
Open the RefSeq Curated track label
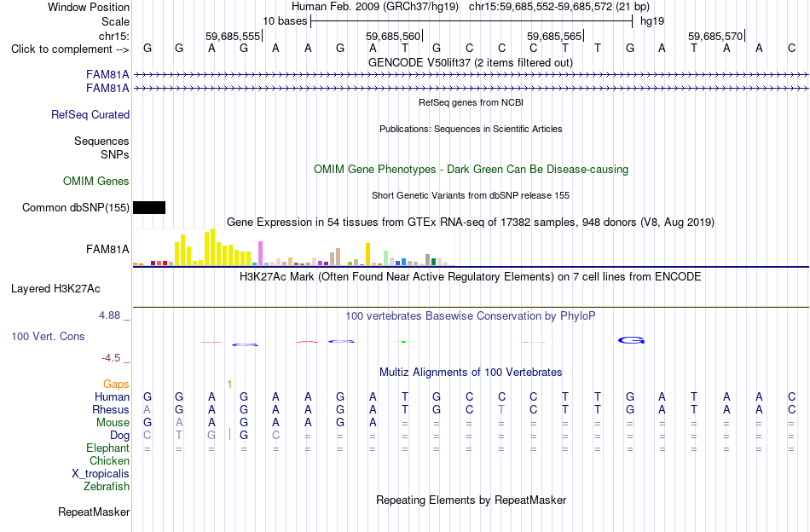90,114
